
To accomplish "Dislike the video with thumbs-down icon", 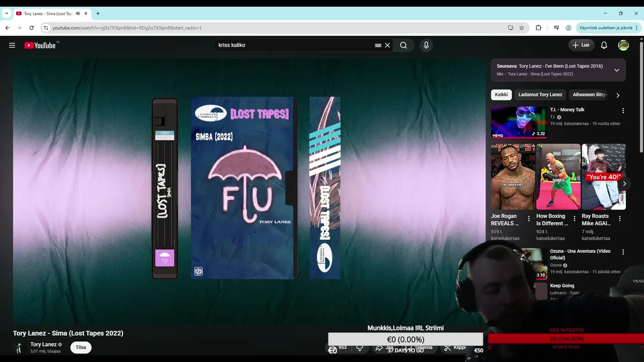I will tap(360, 347).
